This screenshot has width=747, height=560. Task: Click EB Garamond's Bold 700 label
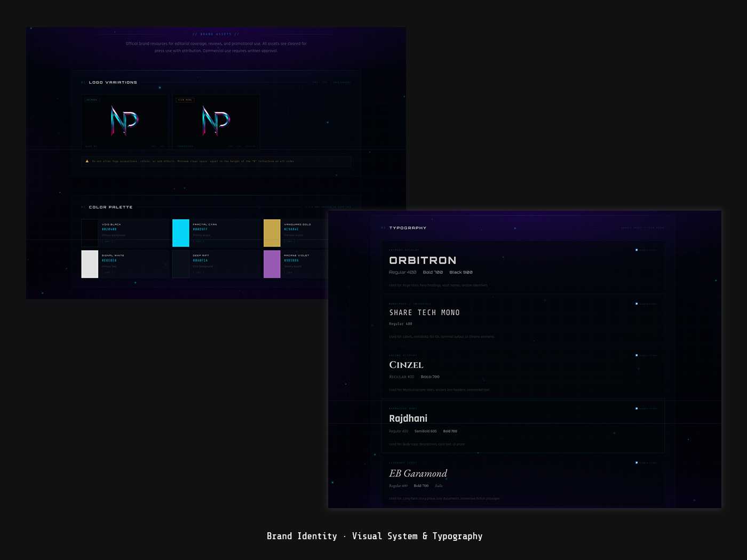click(421, 486)
